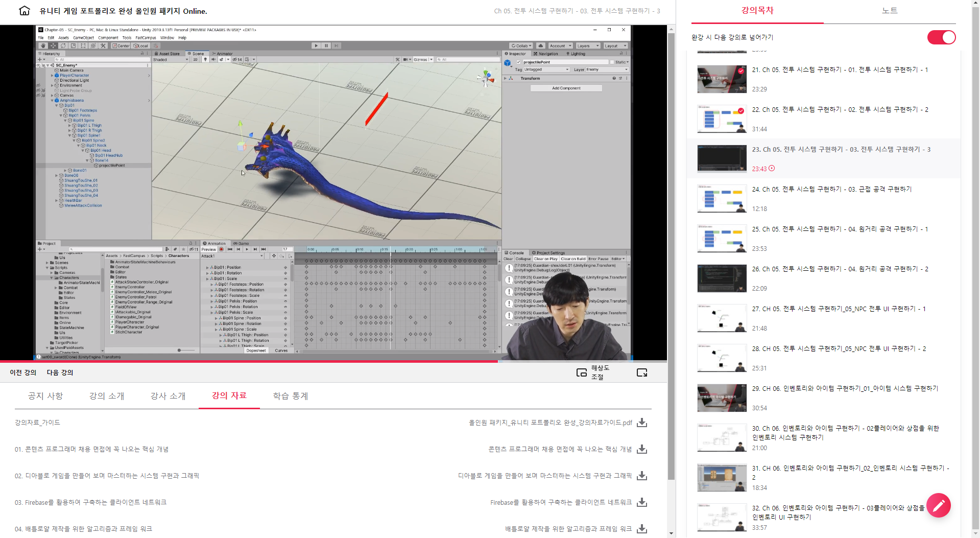Viewport: 980px width, 538px height.
Task: Open the Collab dropdown in Unity toolbar
Action: pos(521,45)
